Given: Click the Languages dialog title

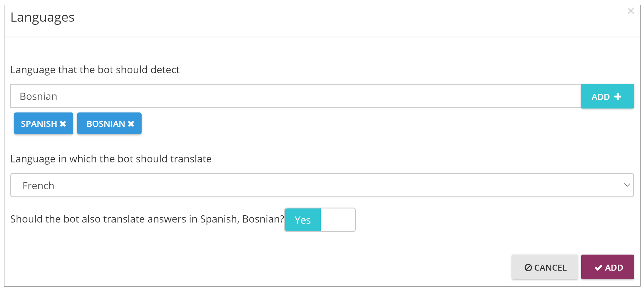Looking at the screenshot, I should (43, 17).
